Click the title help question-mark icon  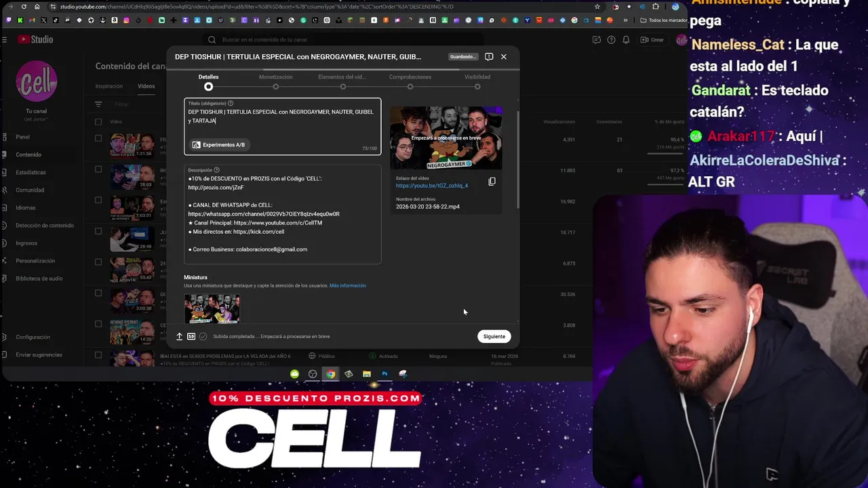coord(231,103)
